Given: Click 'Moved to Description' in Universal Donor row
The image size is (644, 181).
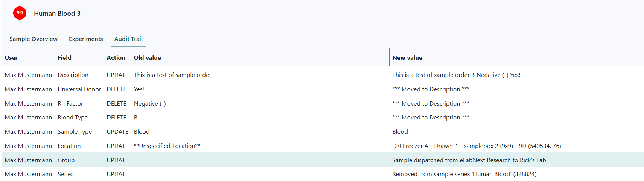Looking at the screenshot, I should [431, 89].
